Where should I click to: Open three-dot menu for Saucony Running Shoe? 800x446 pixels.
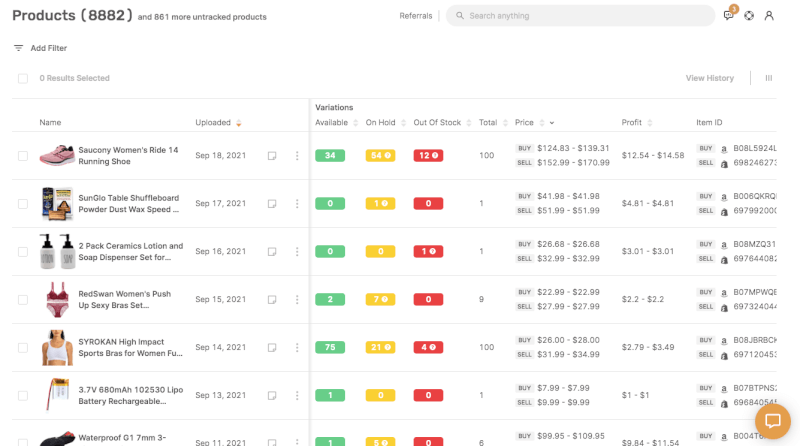point(297,156)
